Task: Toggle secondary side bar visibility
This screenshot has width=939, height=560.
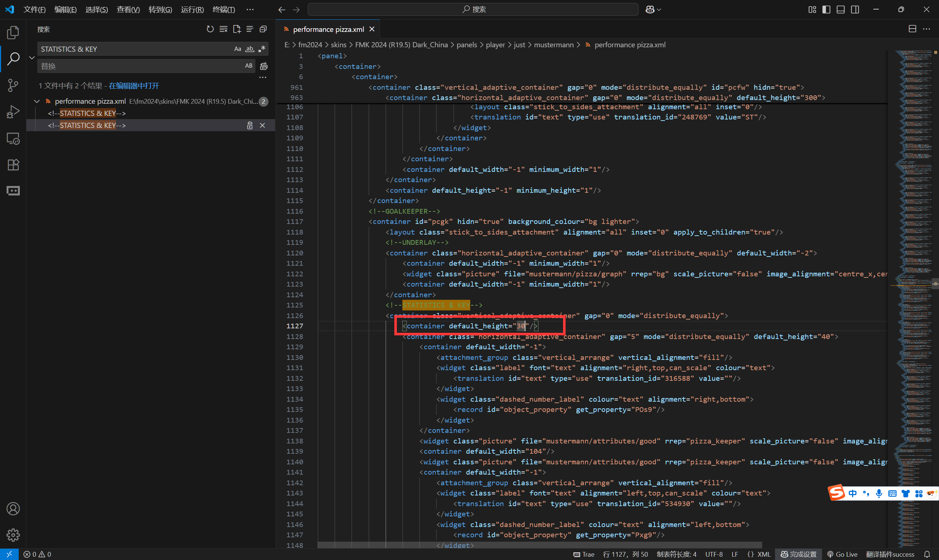Action: click(855, 10)
